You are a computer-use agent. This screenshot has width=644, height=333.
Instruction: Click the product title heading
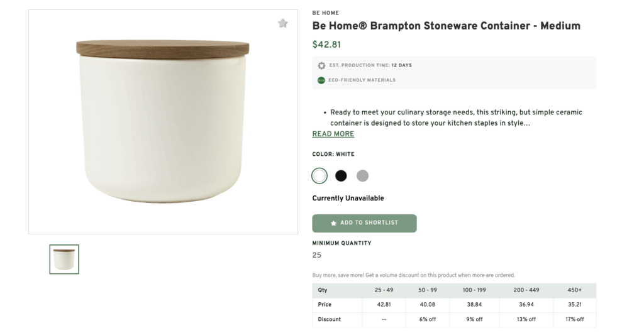[x=446, y=26]
